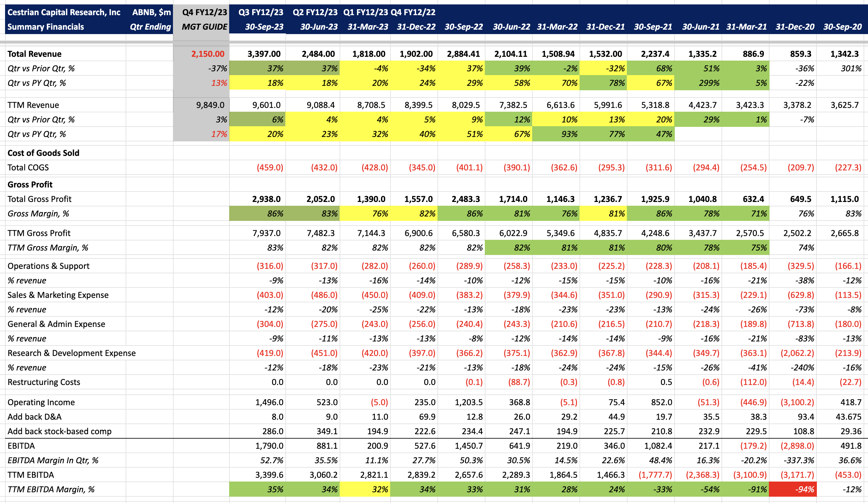This screenshot has width=868, height=503.
Task: Click the Cestrian Capital Research, Inc header
Action: [64, 12]
